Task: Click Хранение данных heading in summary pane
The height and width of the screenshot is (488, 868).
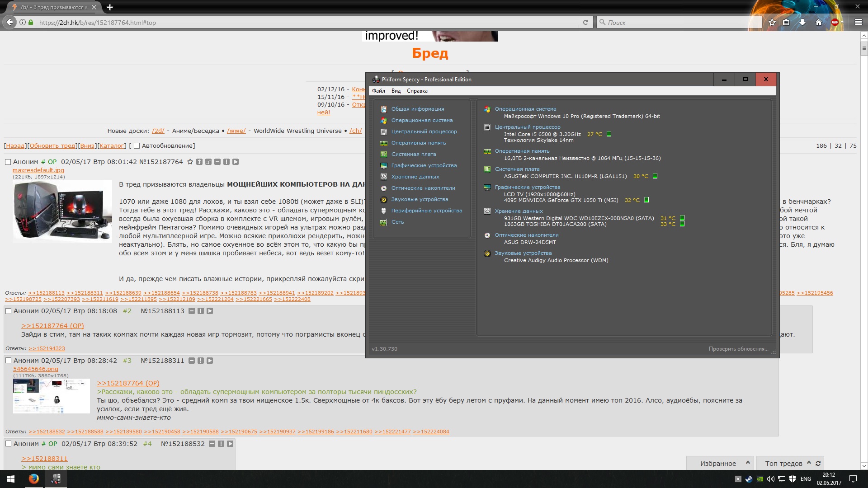Action: [x=519, y=211]
